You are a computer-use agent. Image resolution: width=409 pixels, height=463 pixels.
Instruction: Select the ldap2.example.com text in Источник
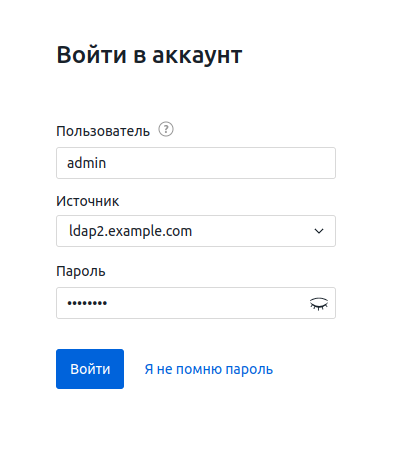pos(130,231)
